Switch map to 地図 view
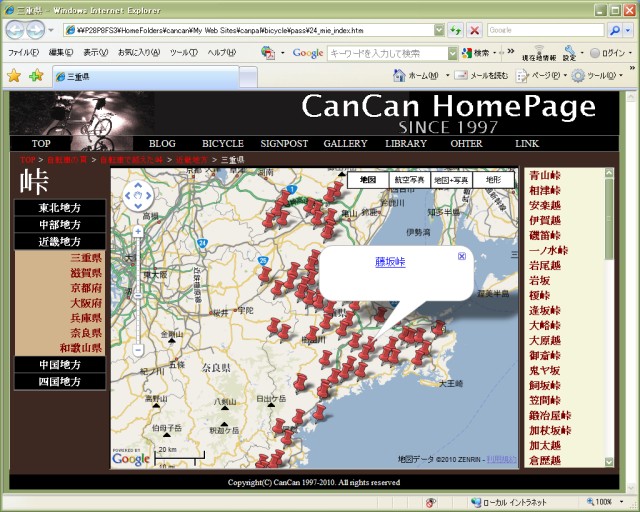640x512 pixels. pyautogui.click(x=368, y=180)
